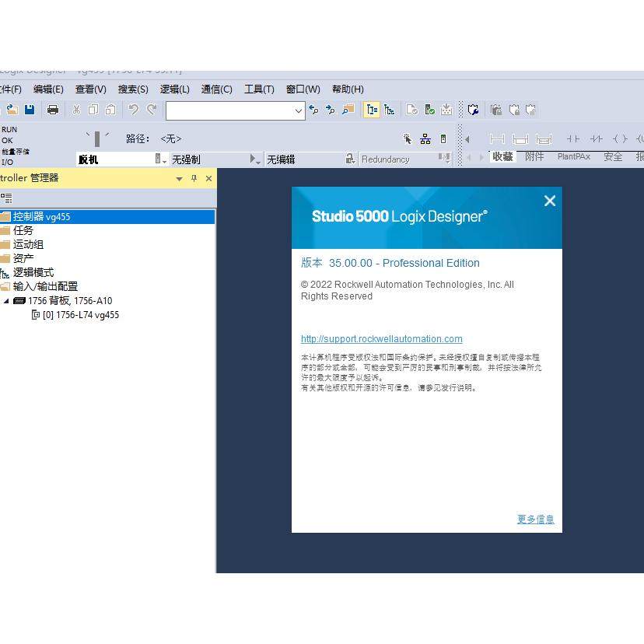Insert the branch element icon
The height and width of the screenshot is (644, 644).
[520, 139]
